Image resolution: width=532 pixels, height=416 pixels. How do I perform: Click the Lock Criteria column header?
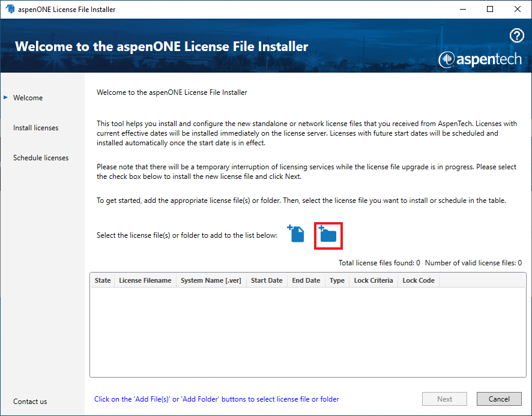(x=373, y=280)
